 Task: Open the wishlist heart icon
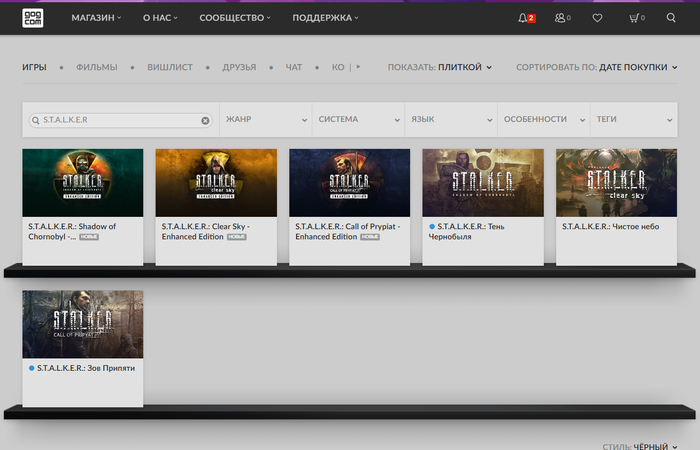[x=597, y=18]
